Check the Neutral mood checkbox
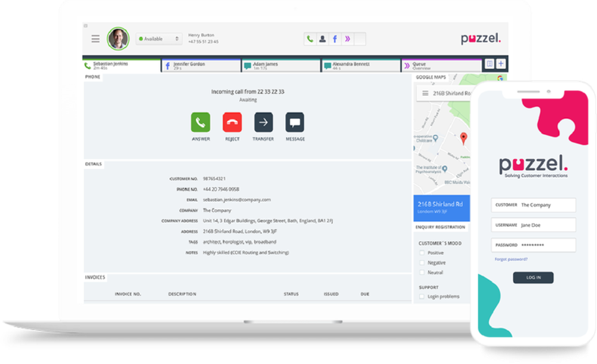Viewport: 597px width, 364px height. tap(421, 273)
